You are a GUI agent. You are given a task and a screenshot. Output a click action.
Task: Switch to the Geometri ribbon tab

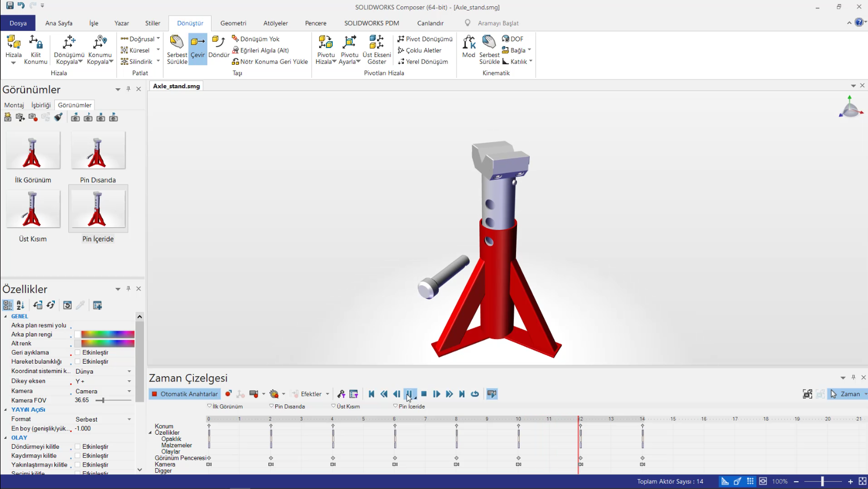[233, 23]
